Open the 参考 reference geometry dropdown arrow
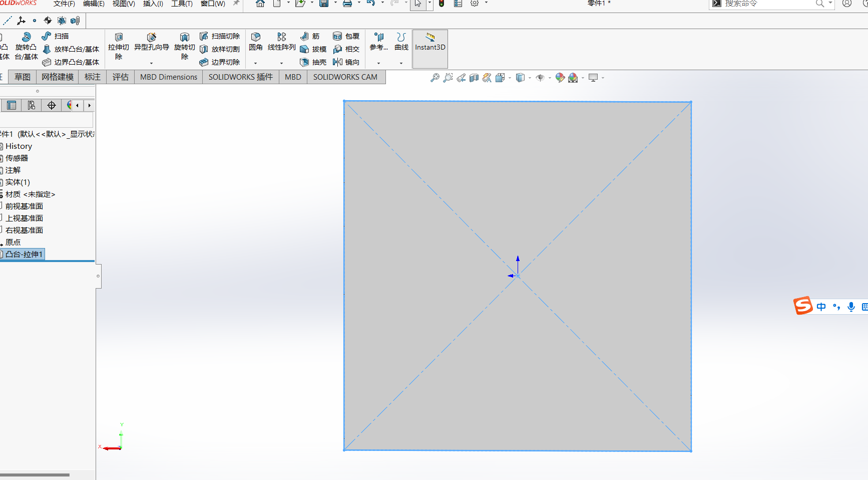This screenshot has height=480, width=868. [378, 63]
